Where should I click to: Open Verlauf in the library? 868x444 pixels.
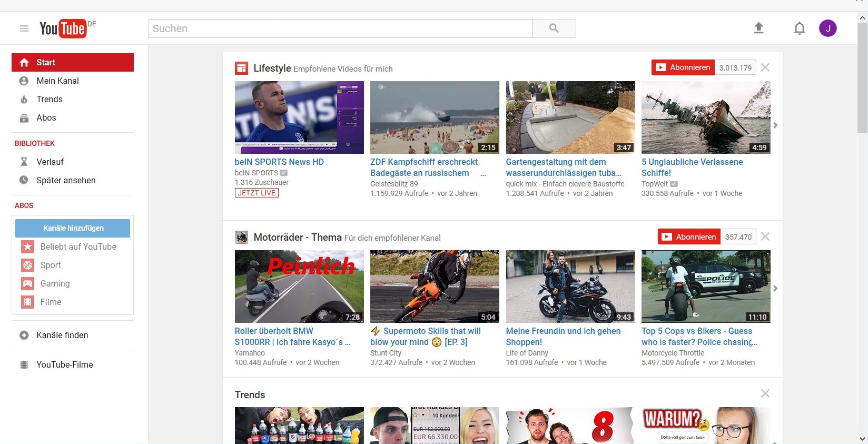(50, 162)
